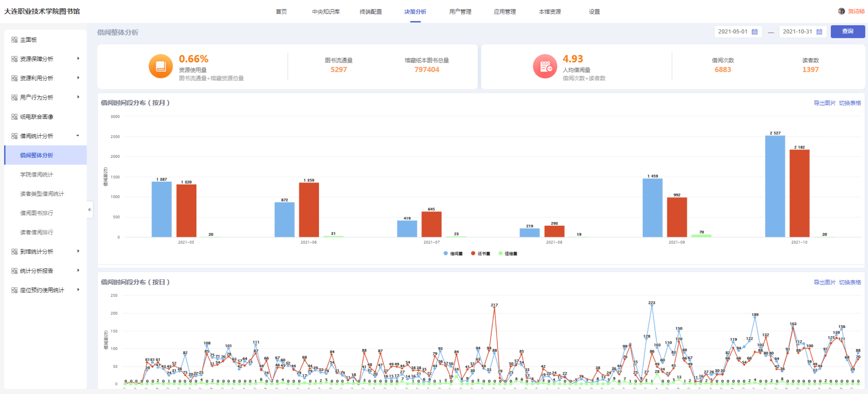The image size is (868, 394).
Task: Click the orange resource usage book icon
Action: click(161, 66)
